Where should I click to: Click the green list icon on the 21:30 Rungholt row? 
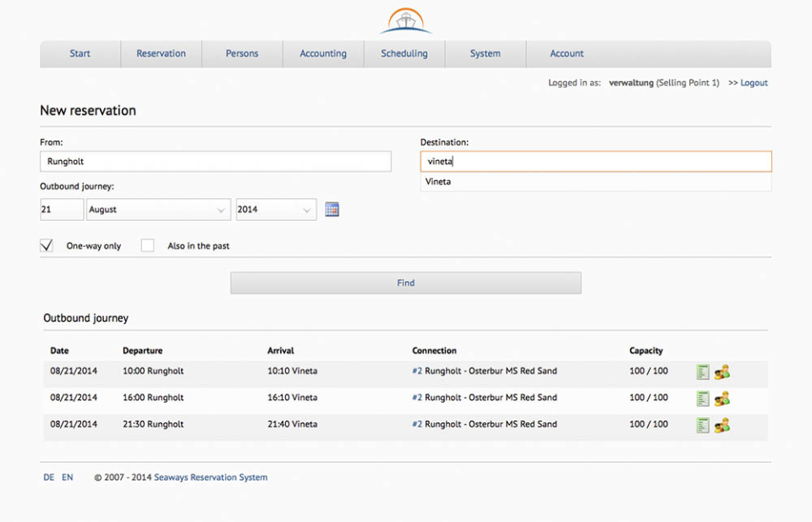pos(702,424)
